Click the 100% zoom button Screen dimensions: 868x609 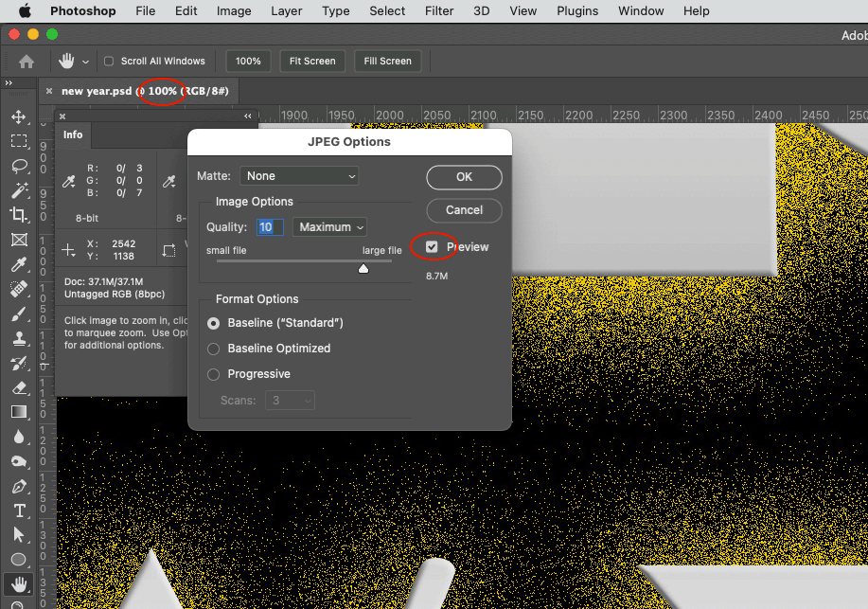point(248,61)
